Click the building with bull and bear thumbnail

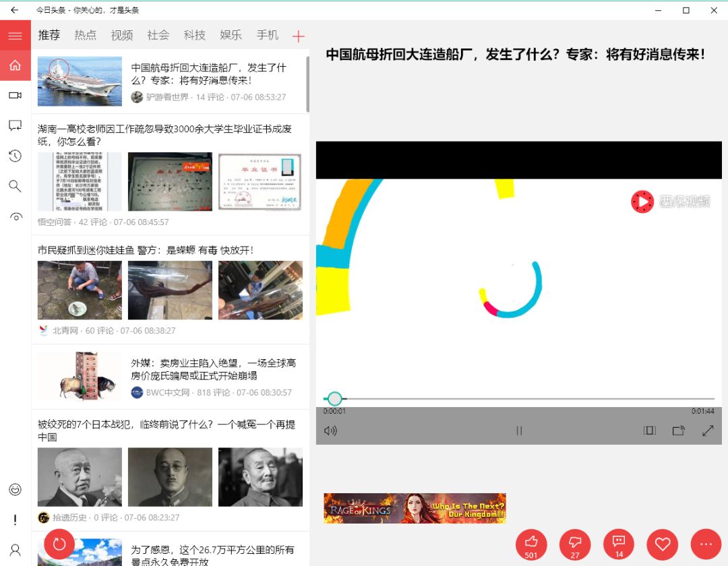point(80,376)
